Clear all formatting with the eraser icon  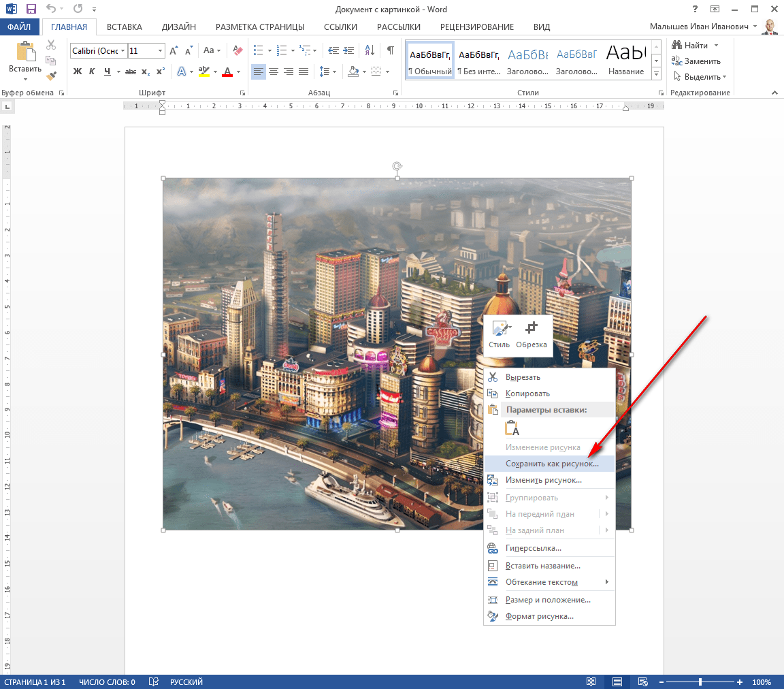pos(238,50)
